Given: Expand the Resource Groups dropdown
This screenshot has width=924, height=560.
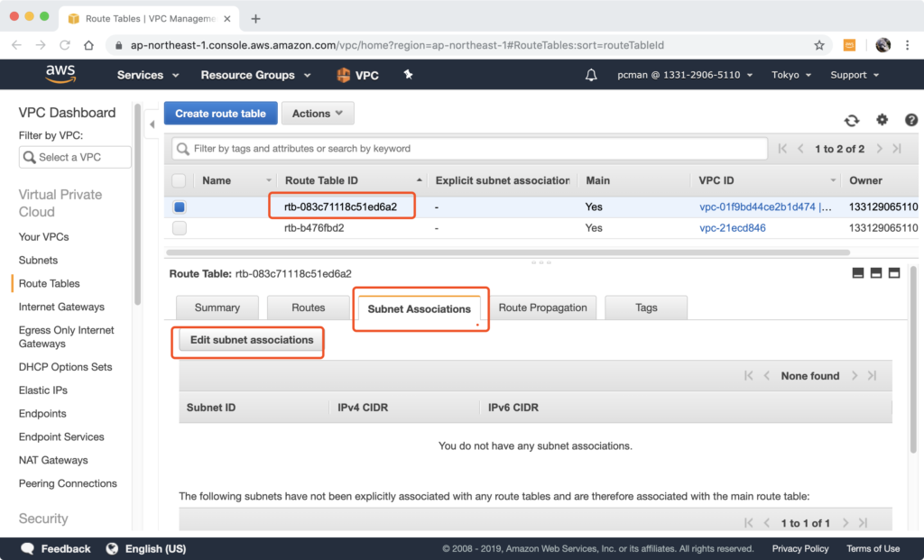Looking at the screenshot, I should (255, 75).
